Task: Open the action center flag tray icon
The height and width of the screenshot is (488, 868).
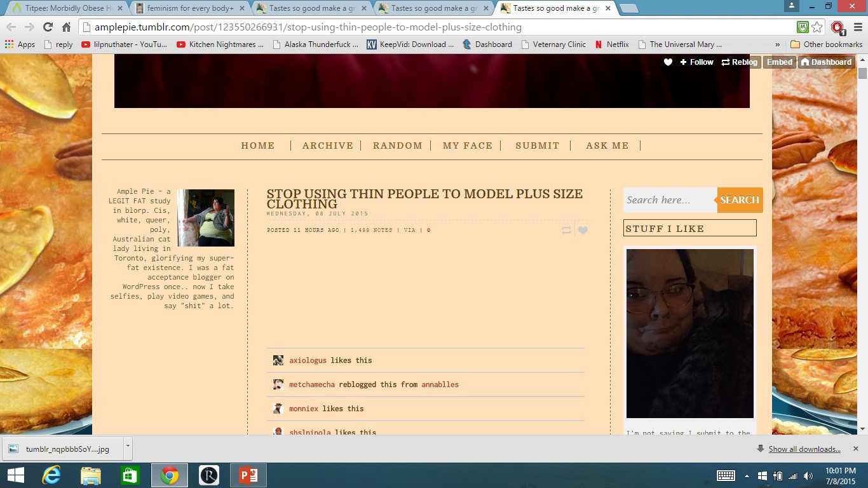Action: pyautogui.click(x=762, y=475)
